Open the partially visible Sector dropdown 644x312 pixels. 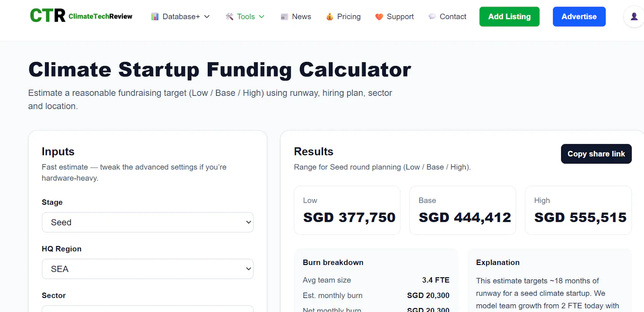click(148, 309)
